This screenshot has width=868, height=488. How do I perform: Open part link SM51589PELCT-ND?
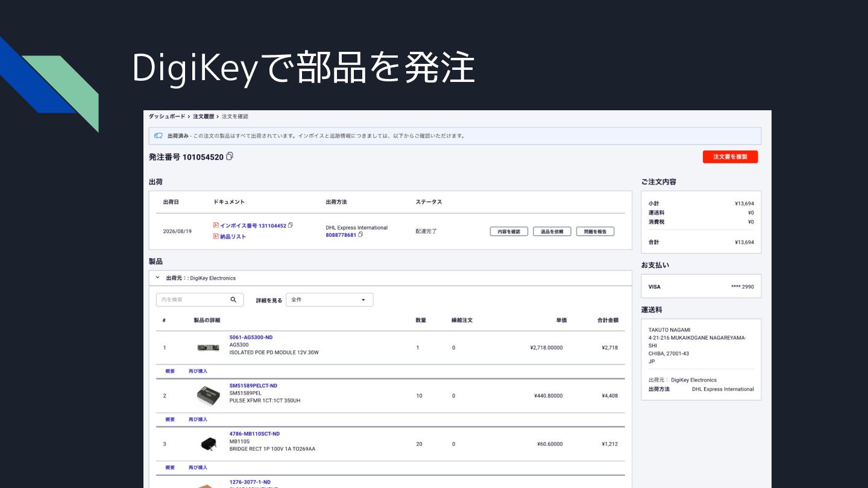tap(253, 386)
